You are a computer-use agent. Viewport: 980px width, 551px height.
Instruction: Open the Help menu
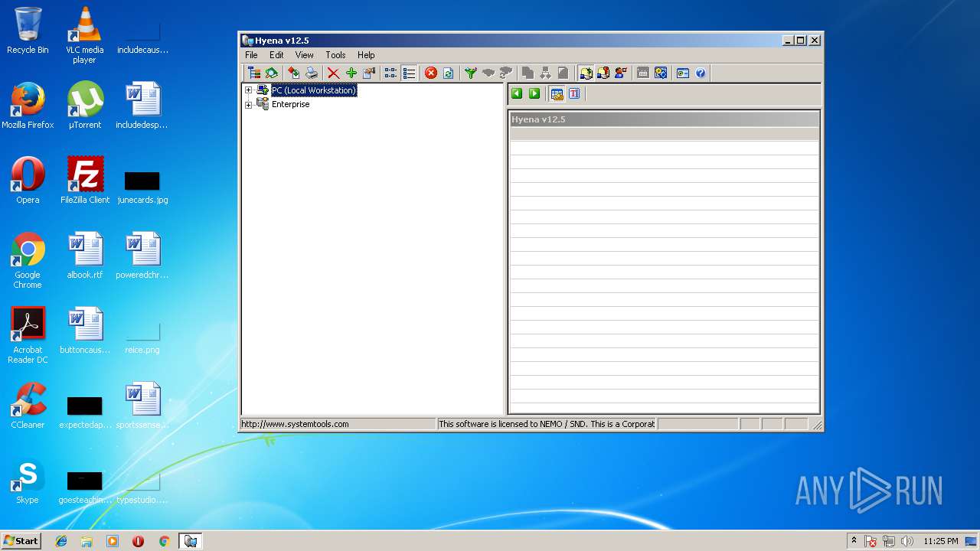click(x=366, y=55)
